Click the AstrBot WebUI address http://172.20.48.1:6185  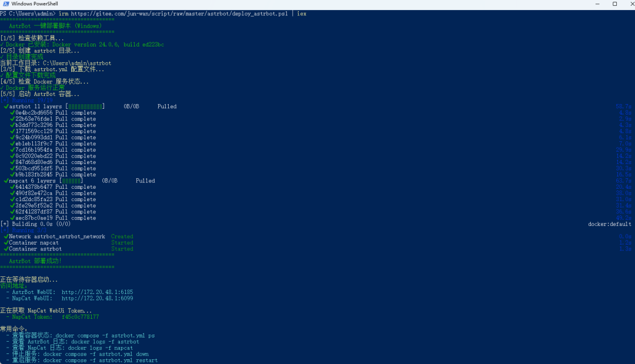97,292
